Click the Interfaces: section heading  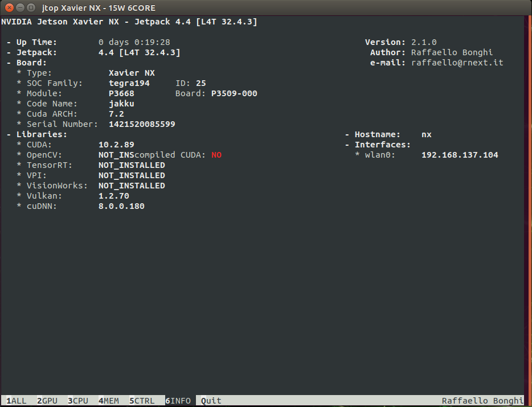pyautogui.click(x=382, y=145)
